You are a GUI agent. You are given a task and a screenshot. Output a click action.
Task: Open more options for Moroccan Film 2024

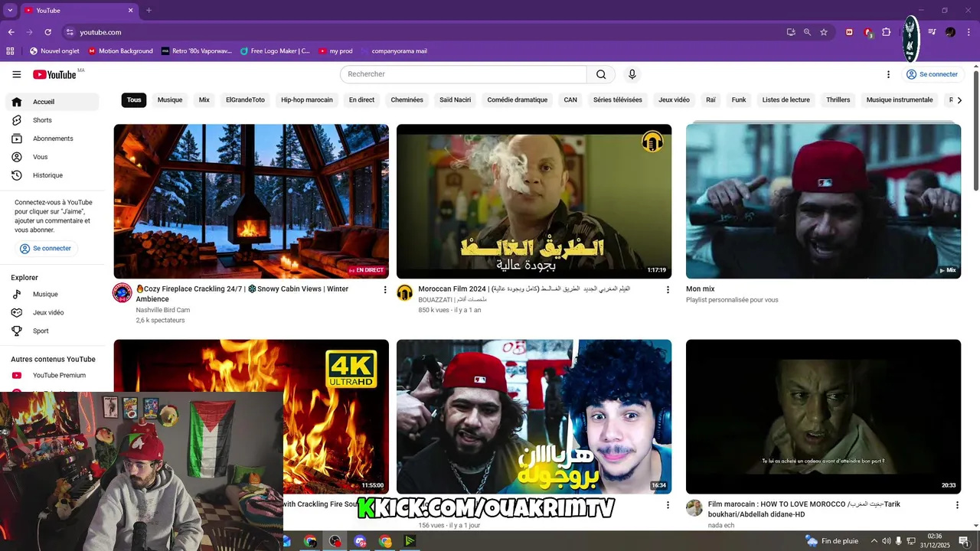pos(668,289)
